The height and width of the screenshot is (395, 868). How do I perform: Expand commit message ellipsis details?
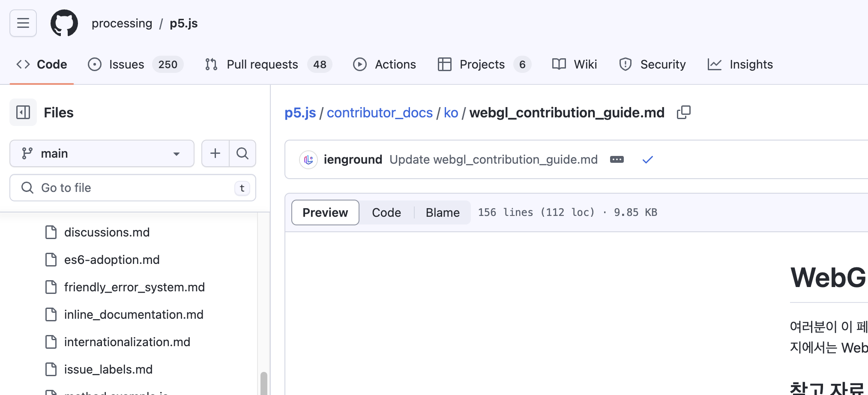(x=617, y=159)
